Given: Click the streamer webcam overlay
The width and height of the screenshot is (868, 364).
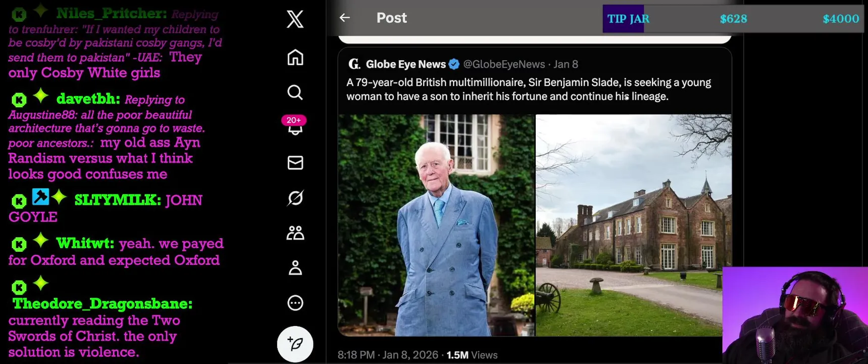Looking at the screenshot, I should [795, 315].
